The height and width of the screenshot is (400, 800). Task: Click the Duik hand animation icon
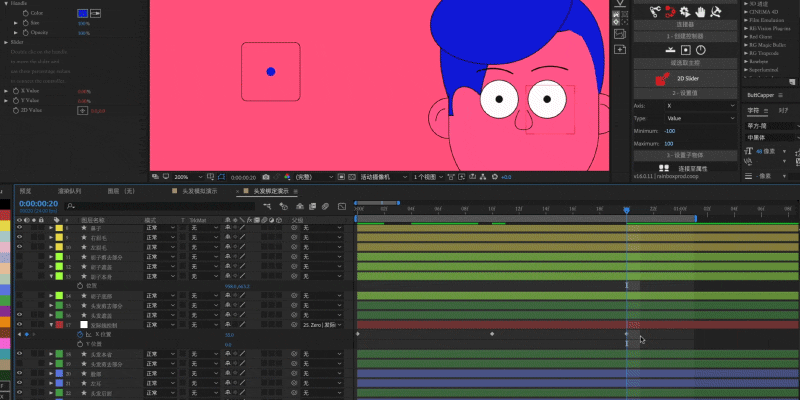coord(701,11)
